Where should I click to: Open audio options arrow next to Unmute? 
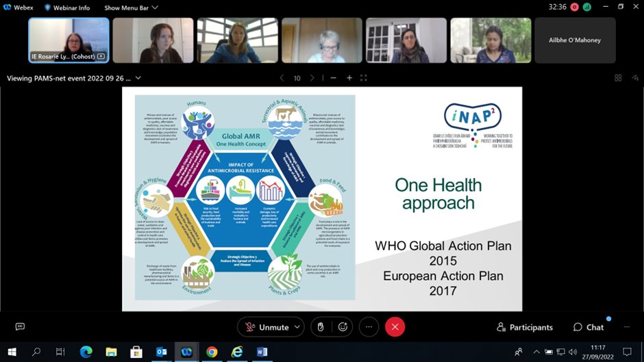[x=297, y=327]
